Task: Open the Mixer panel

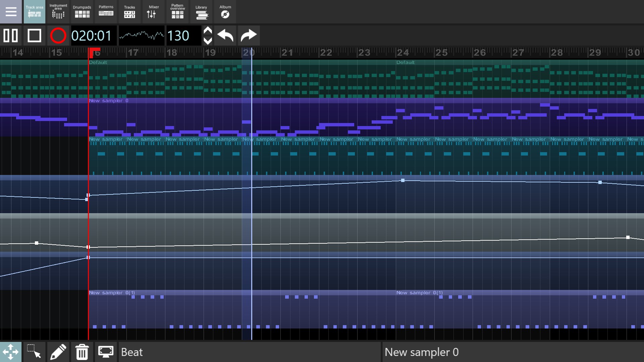Action: (x=153, y=12)
